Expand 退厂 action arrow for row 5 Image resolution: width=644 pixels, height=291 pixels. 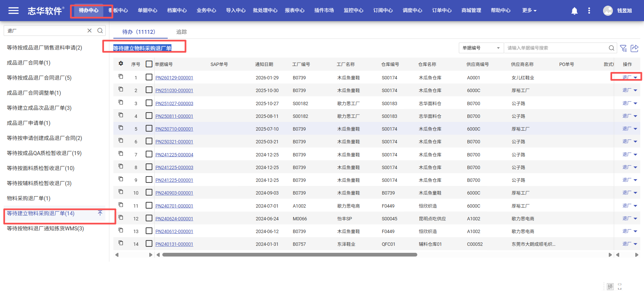click(635, 129)
